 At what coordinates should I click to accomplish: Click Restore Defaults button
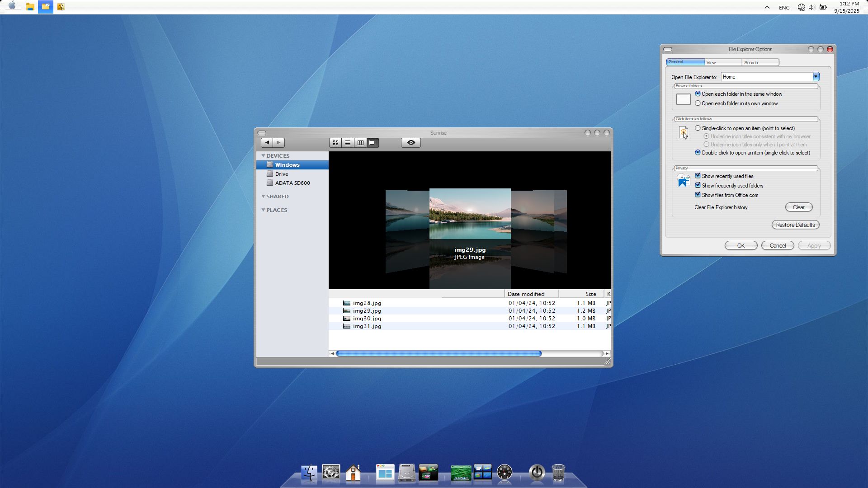(795, 225)
